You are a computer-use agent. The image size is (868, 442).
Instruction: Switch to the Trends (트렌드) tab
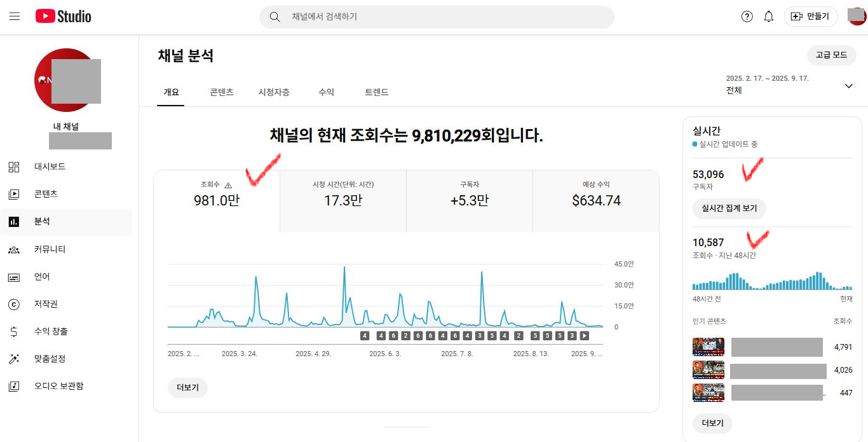click(x=376, y=92)
